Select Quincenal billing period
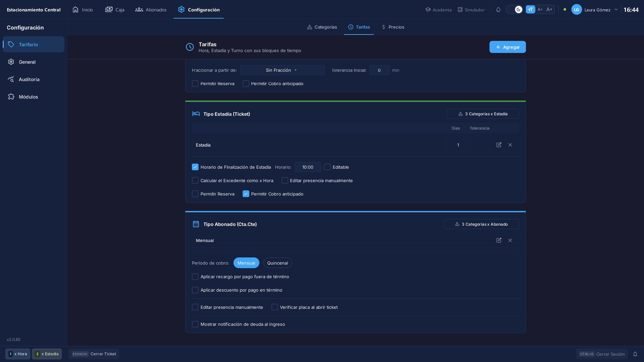This screenshot has height=362, width=644. pyautogui.click(x=278, y=263)
